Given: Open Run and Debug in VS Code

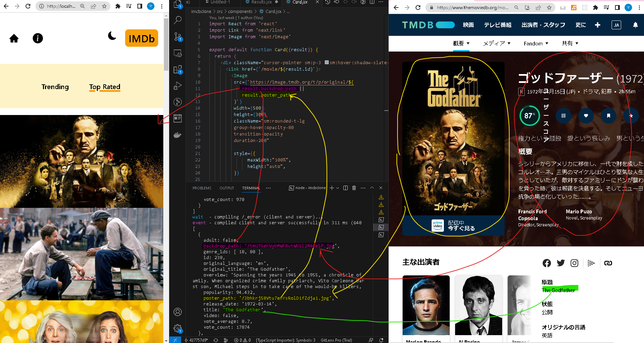Looking at the screenshot, I should (178, 86).
